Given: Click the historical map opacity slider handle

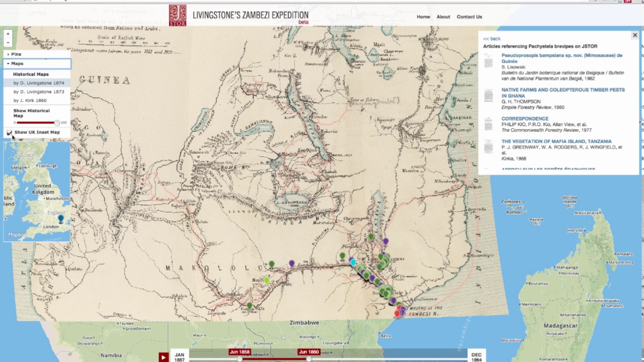Looking at the screenshot, I should 57,123.
